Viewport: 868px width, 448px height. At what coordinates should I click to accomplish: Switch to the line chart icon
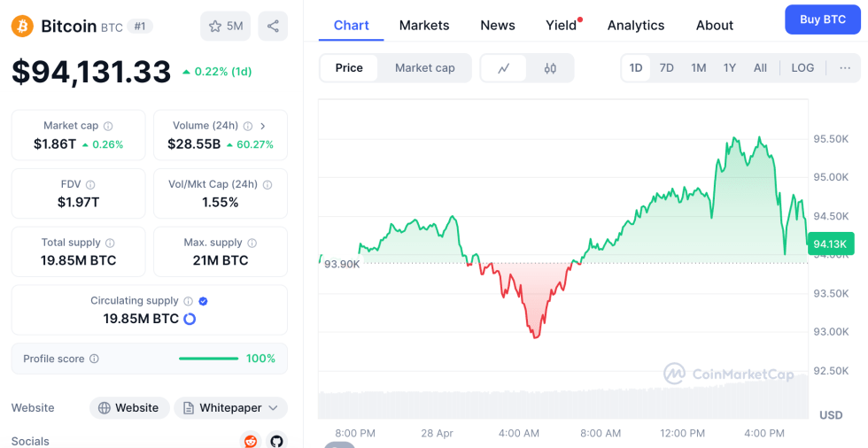tap(504, 68)
